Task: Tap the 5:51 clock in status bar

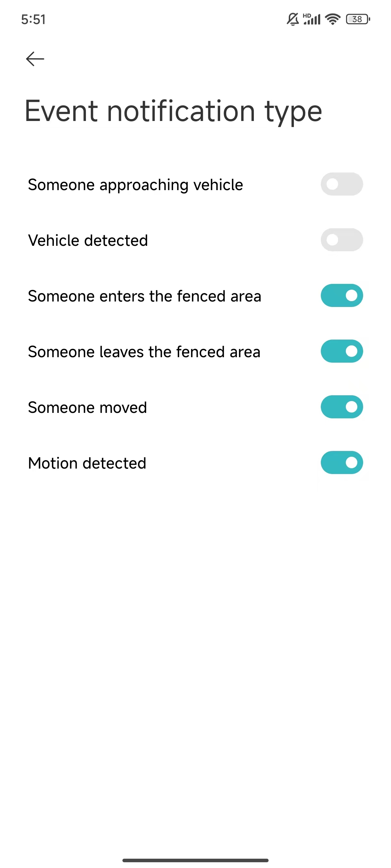Action: pos(33,20)
